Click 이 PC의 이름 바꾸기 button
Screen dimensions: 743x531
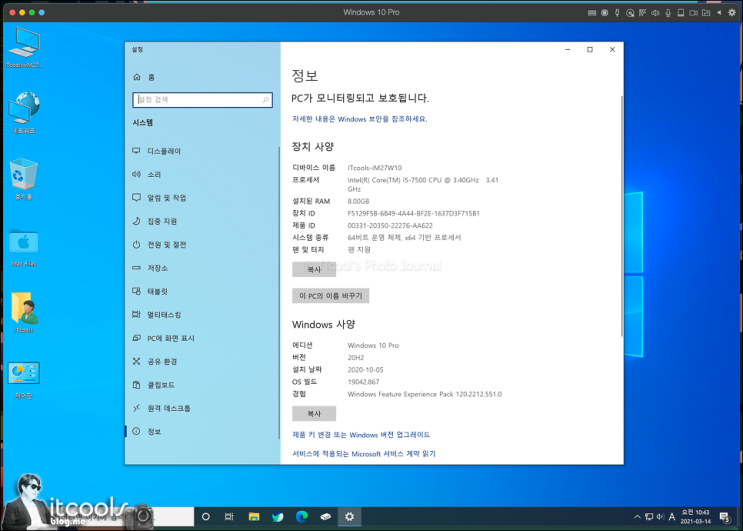pos(330,296)
